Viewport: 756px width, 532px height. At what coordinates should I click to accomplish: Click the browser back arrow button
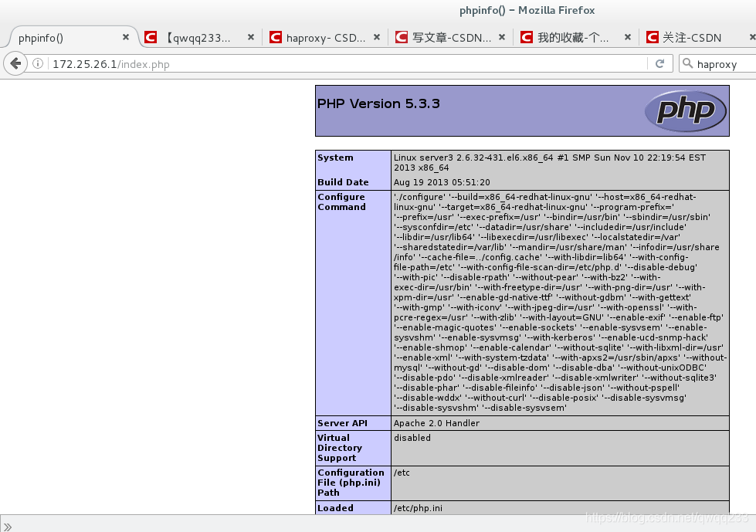coord(15,63)
